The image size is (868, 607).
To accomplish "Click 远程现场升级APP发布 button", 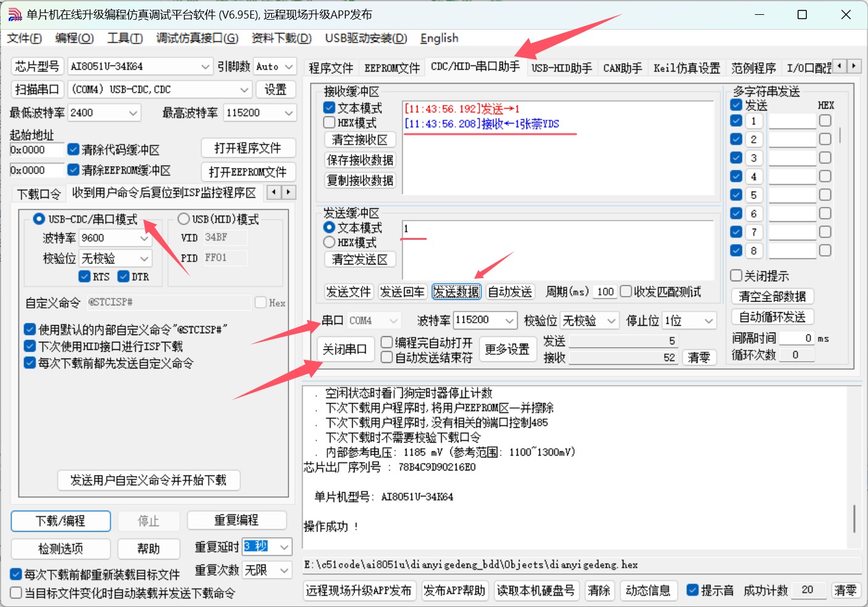I will (359, 591).
